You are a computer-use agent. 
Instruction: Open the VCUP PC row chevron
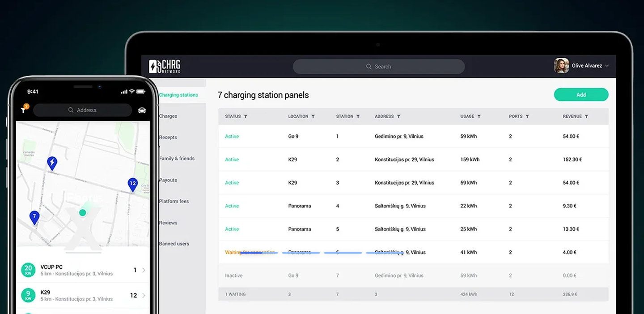click(x=144, y=270)
